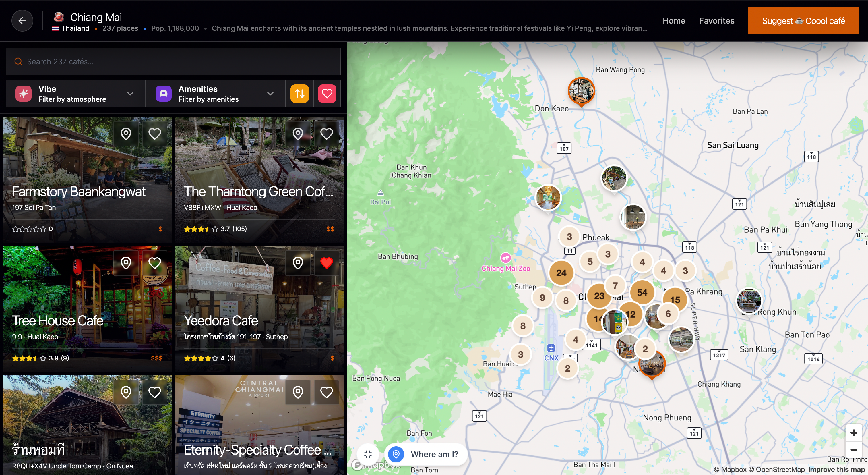Screen dimensions: 868x475
Task: Click the 1 cluster marker near Pa Khrang showing 3
Action: click(685, 270)
